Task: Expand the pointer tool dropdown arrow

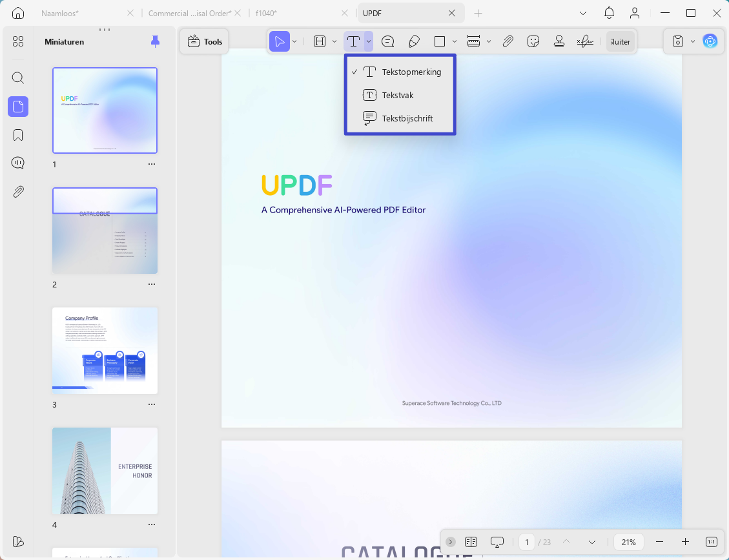Action: point(294,41)
